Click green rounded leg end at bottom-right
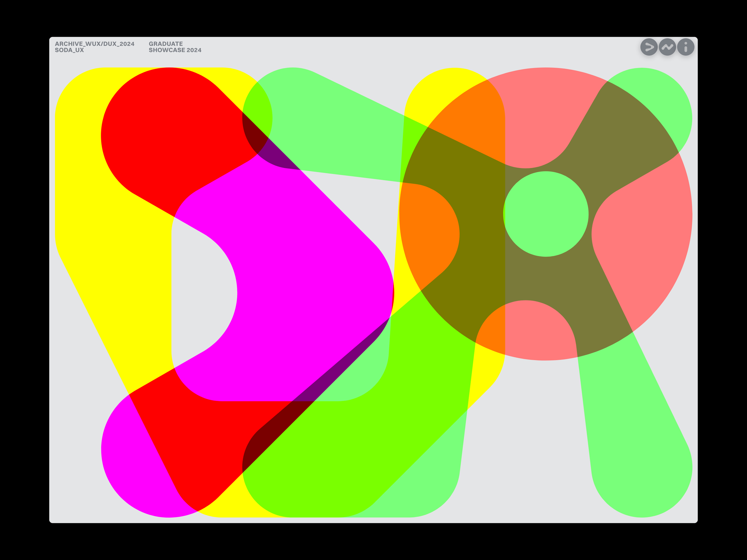The image size is (747, 560). pos(642,468)
